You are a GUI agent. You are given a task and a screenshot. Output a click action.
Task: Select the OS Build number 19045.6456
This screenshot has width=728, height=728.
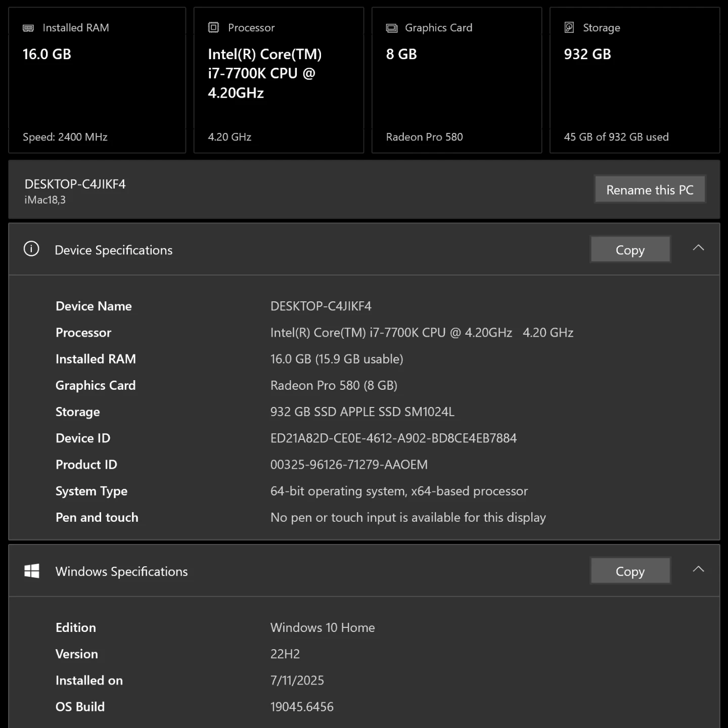(302, 707)
